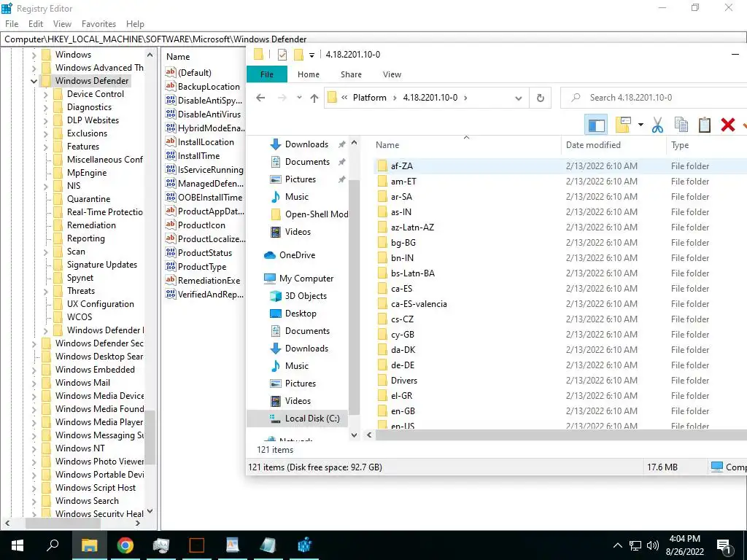The height and width of the screenshot is (560, 747).
Task: Select the az-Latn-AZ folder
Action: (x=413, y=227)
